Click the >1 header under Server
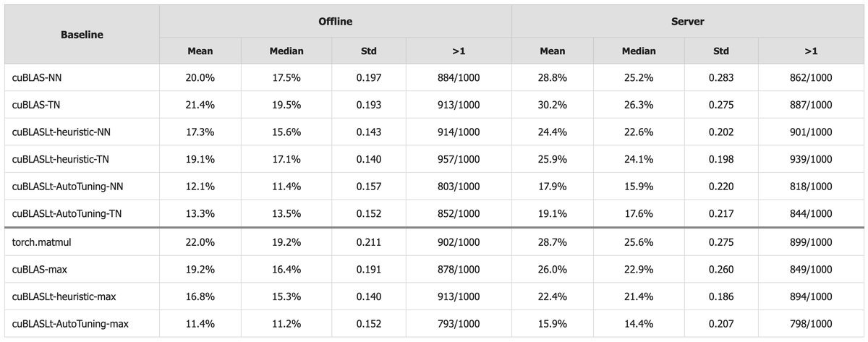 (x=811, y=51)
